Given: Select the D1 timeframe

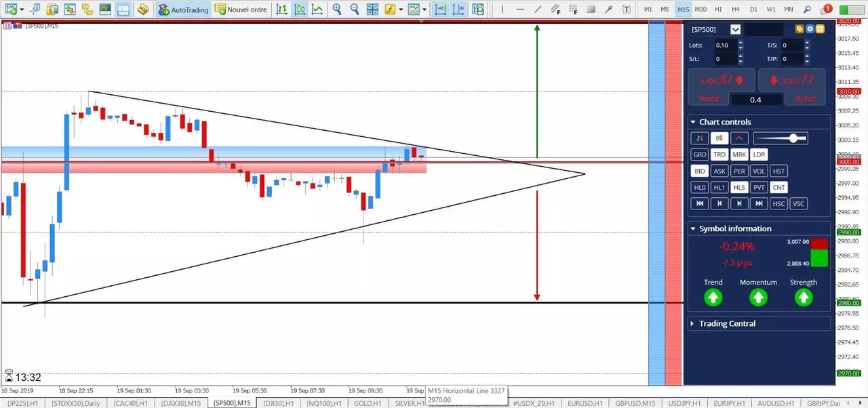Looking at the screenshot, I should [x=753, y=9].
